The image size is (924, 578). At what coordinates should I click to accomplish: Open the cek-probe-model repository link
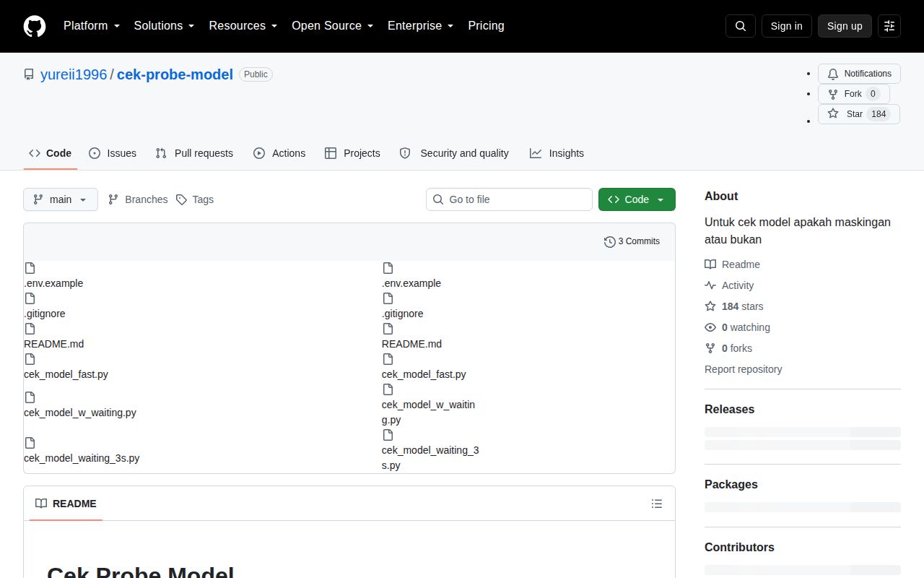(x=175, y=74)
